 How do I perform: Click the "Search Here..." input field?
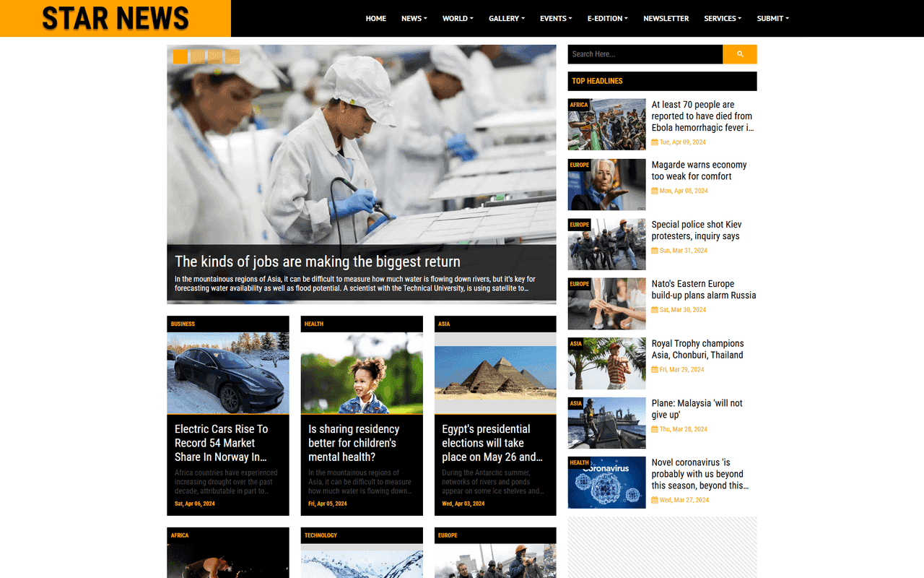(x=645, y=53)
